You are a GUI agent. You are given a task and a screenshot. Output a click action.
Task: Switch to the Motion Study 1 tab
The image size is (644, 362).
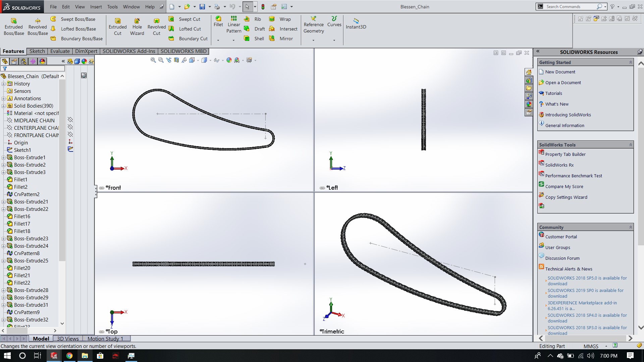105,339
